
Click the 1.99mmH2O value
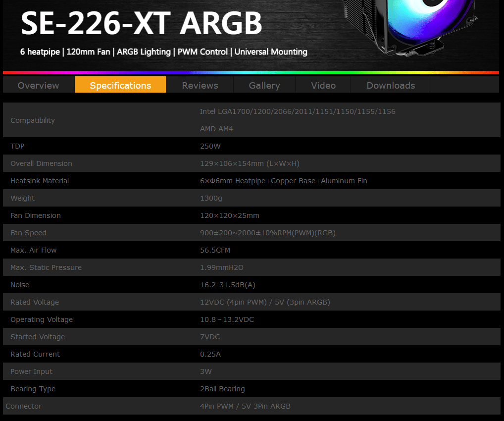[x=222, y=268]
